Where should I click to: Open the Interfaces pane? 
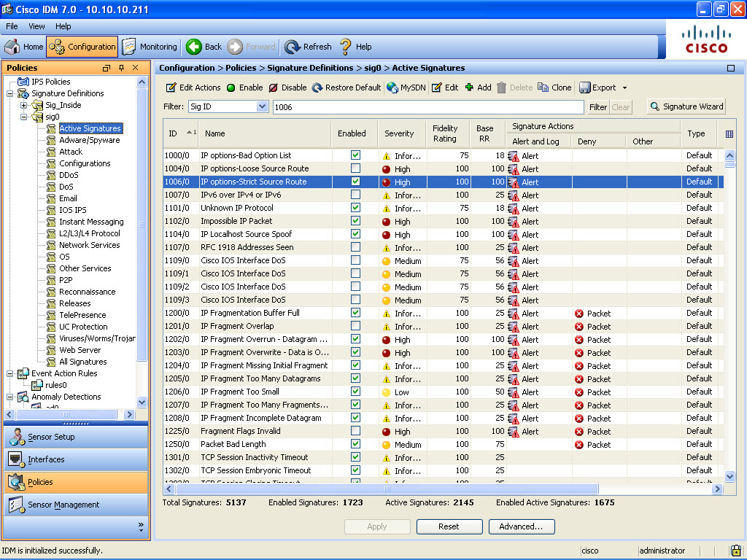76,459
